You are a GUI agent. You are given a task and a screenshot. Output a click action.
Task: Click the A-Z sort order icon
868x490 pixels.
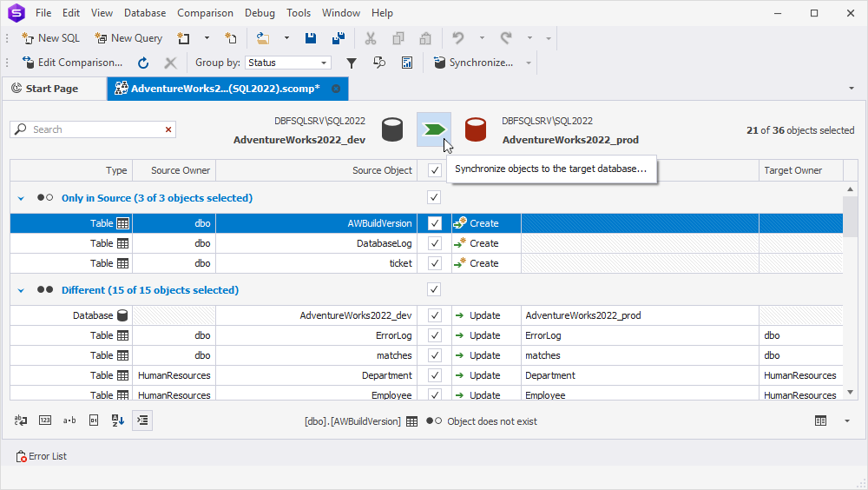(118, 420)
